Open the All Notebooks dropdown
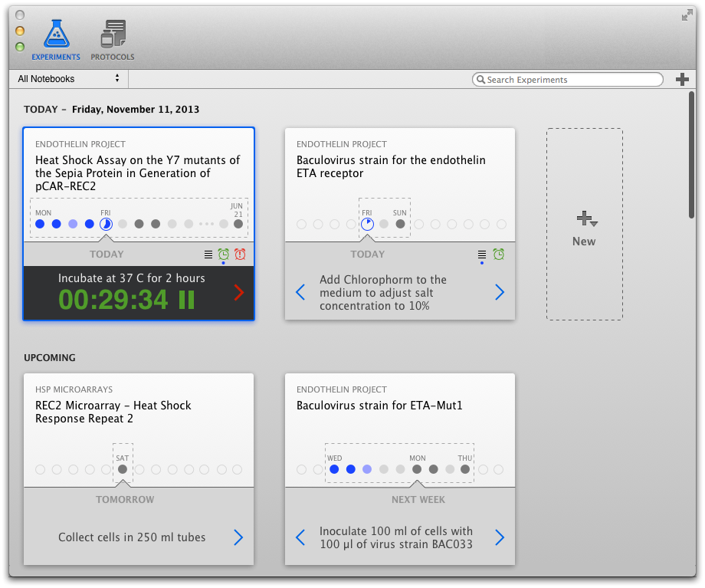 tap(68, 79)
